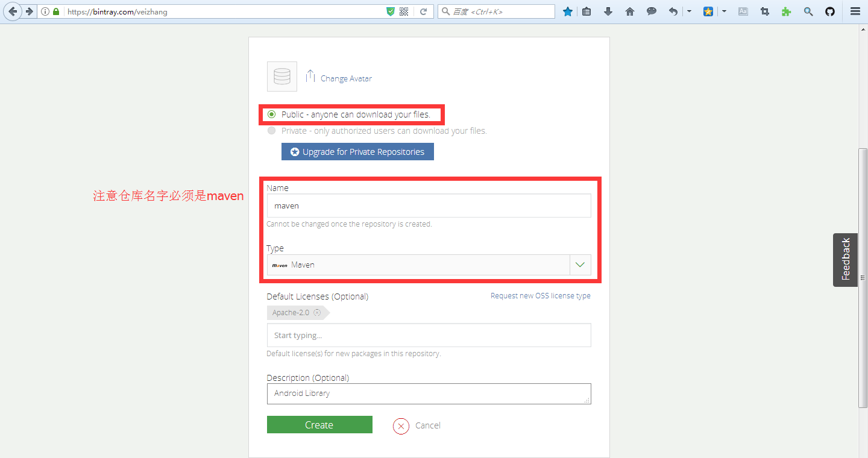Click the repository avatar database image
The image size is (868, 458).
(x=282, y=77)
